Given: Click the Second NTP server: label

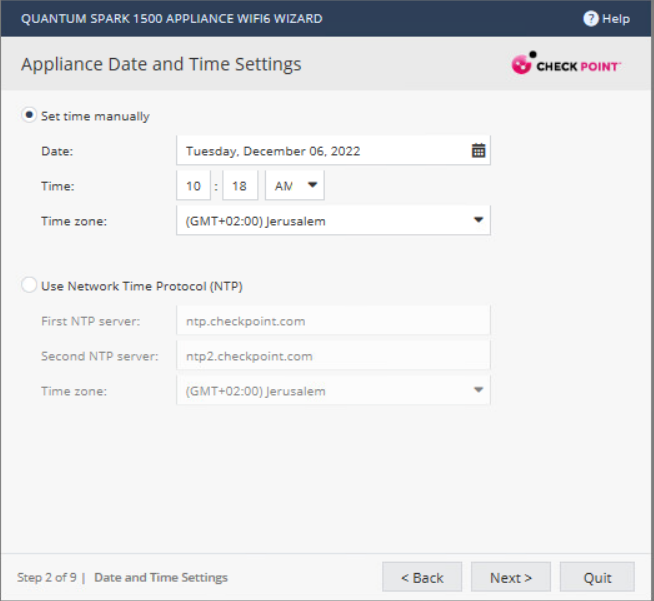Looking at the screenshot, I should [100, 356].
